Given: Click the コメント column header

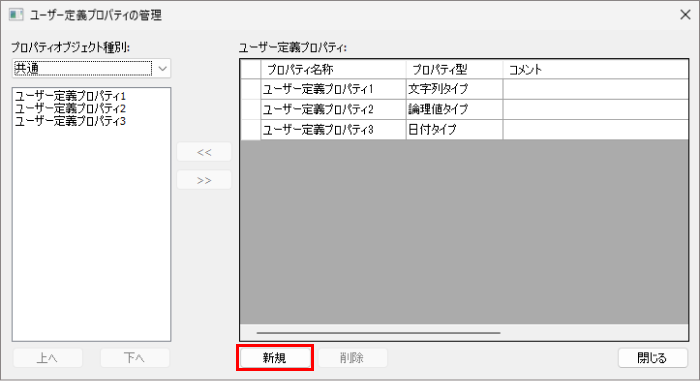Looking at the screenshot, I should pos(596,70).
